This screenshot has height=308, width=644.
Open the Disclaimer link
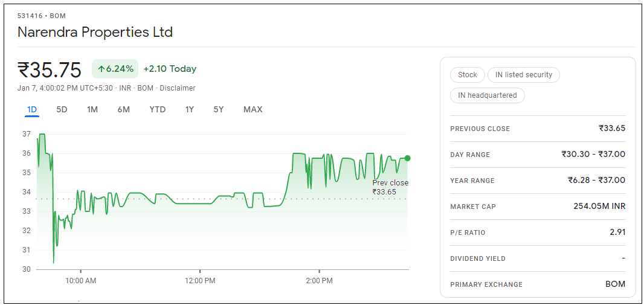click(x=178, y=88)
